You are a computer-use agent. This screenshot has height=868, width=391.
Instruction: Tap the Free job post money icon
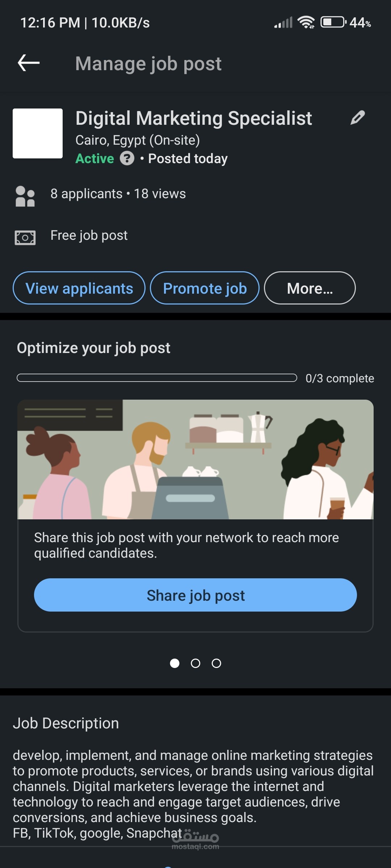pyautogui.click(x=25, y=238)
